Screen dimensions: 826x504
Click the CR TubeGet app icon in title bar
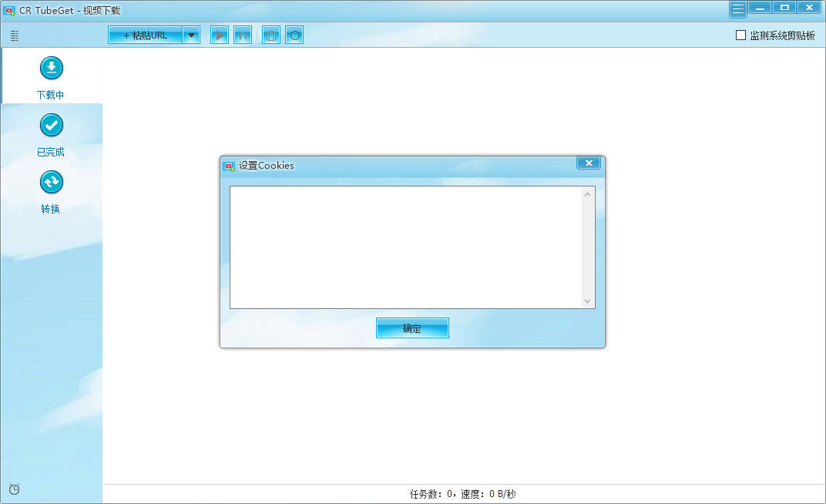(x=9, y=10)
